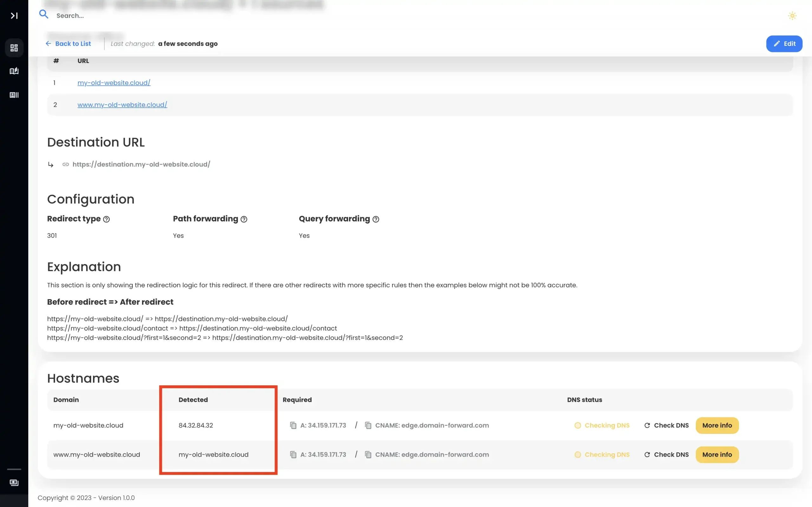This screenshot has height=507, width=812.
Task: Toggle the light/dark theme sun icon
Action: (x=793, y=16)
